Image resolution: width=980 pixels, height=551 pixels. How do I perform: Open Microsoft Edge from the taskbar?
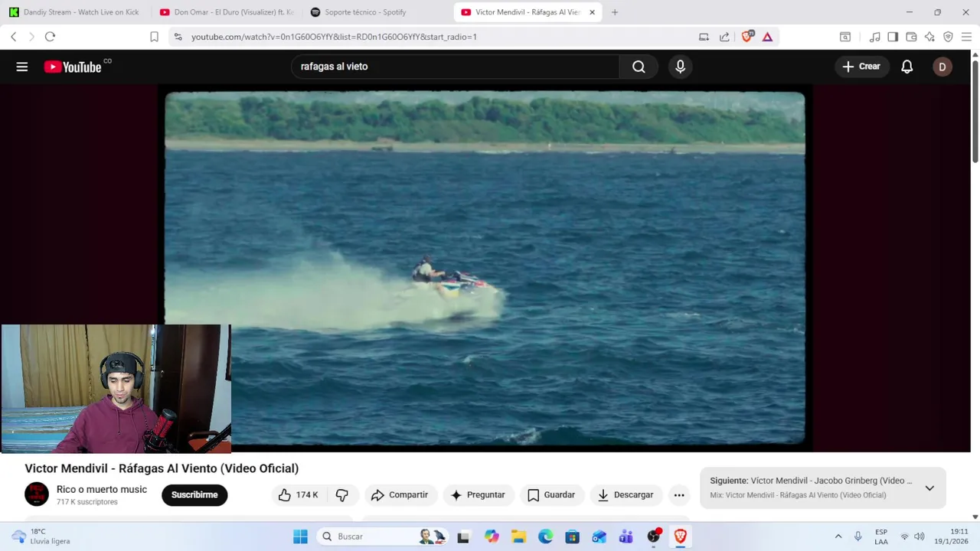click(545, 536)
